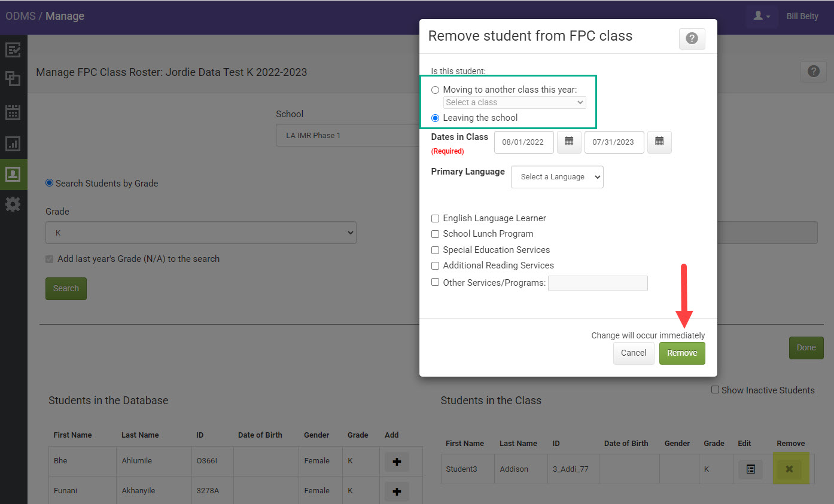Add Bhe Ahlumile using the plus icon
The height and width of the screenshot is (504, 834).
[396, 461]
